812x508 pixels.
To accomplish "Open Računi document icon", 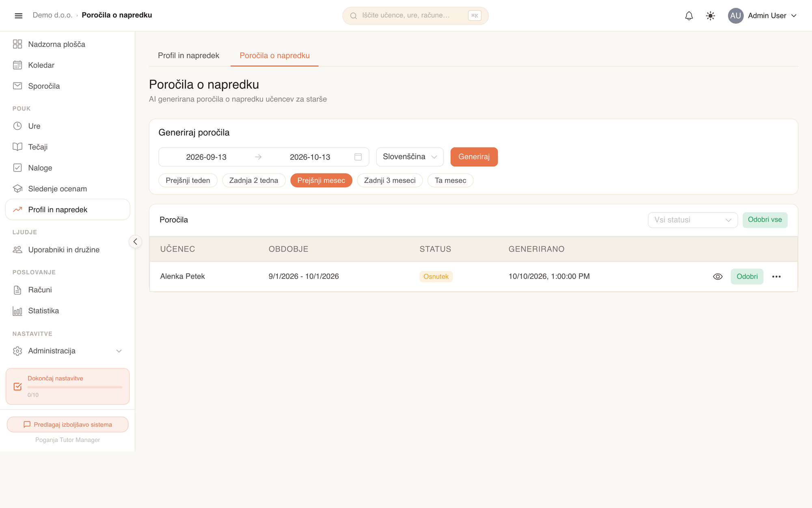I will (17, 290).
